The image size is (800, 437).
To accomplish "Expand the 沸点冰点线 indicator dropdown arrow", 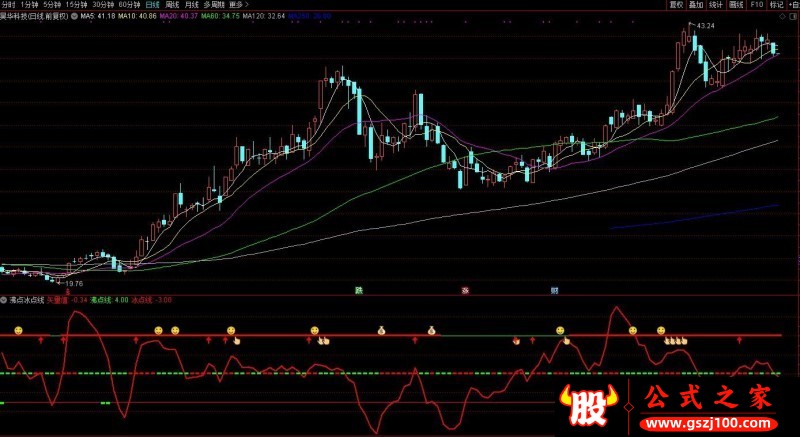I will 4,300.
